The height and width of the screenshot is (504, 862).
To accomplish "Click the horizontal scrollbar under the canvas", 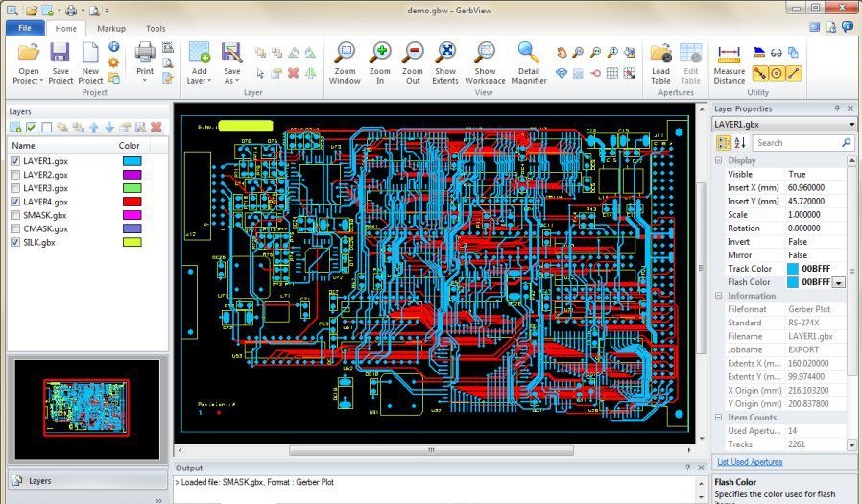I will tap(432, 450).
